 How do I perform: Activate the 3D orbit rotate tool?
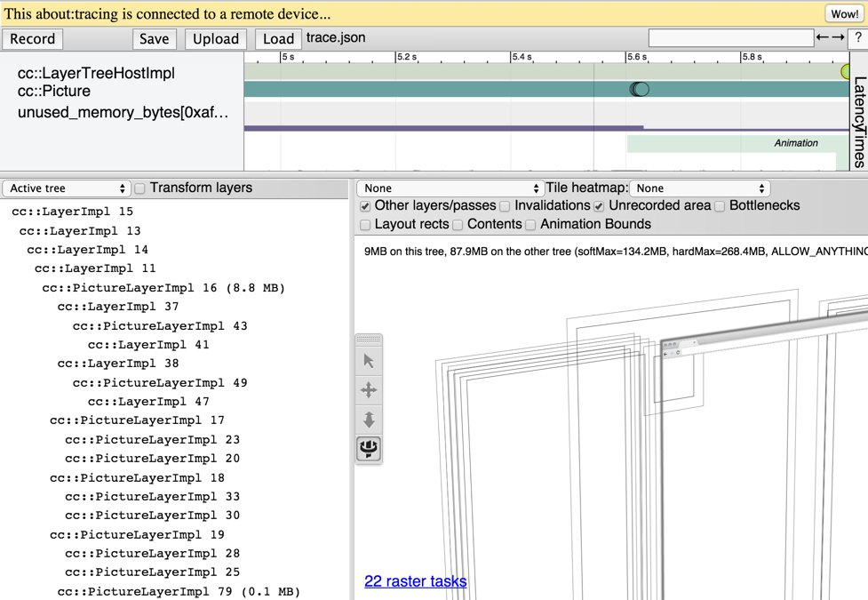[369, 448]
